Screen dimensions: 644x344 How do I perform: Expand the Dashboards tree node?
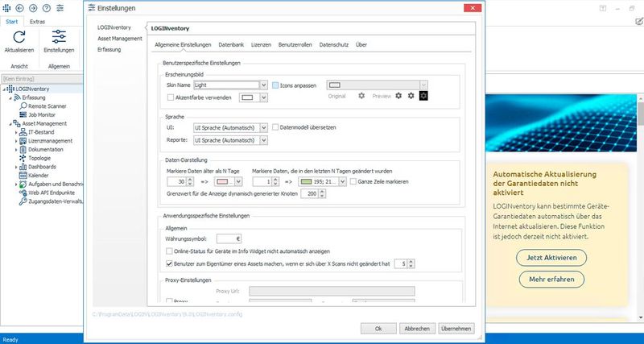[16, 167]
